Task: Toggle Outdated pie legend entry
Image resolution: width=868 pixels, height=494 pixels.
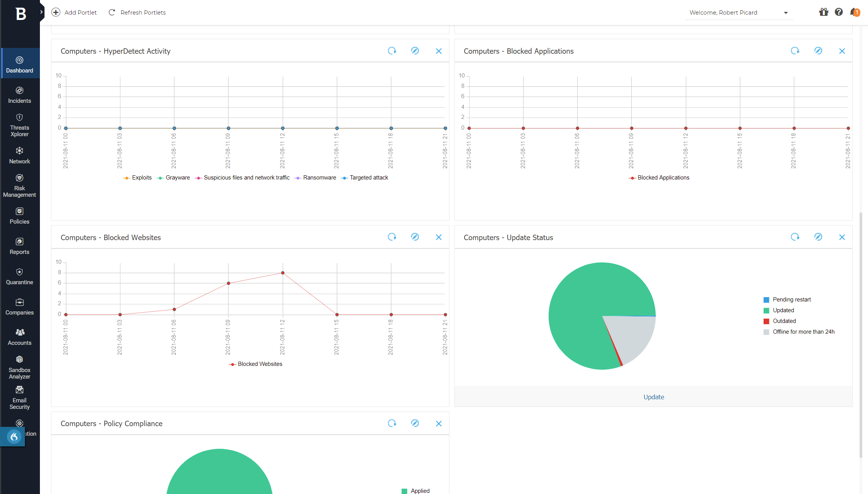Action: pyautogui.click(x=780, y=321)
